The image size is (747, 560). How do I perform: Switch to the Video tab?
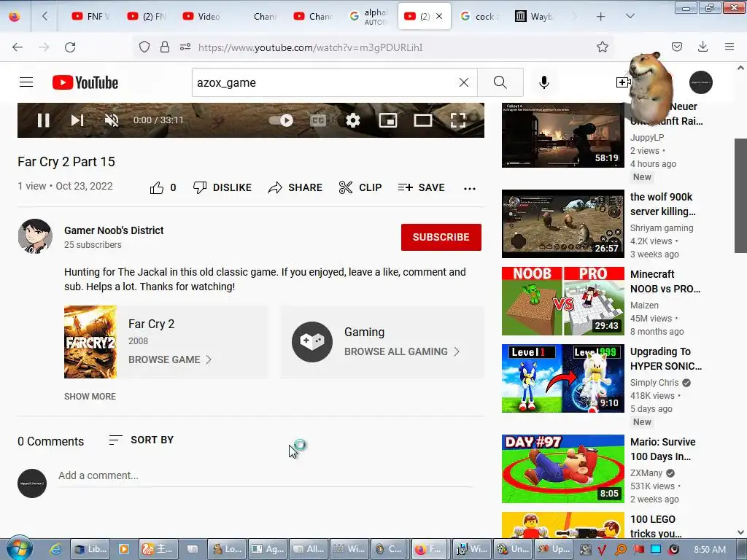coord(202,16)
